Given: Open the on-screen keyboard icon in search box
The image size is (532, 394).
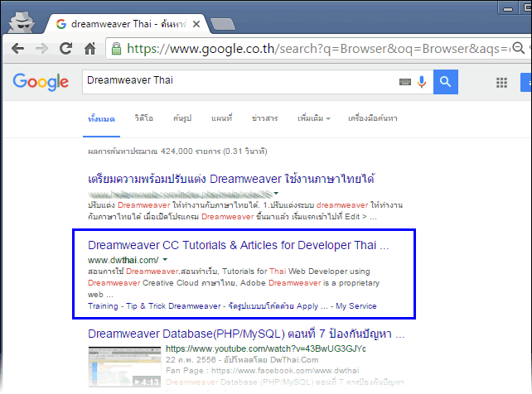Looking at the screenshot, I should point(404,82).
